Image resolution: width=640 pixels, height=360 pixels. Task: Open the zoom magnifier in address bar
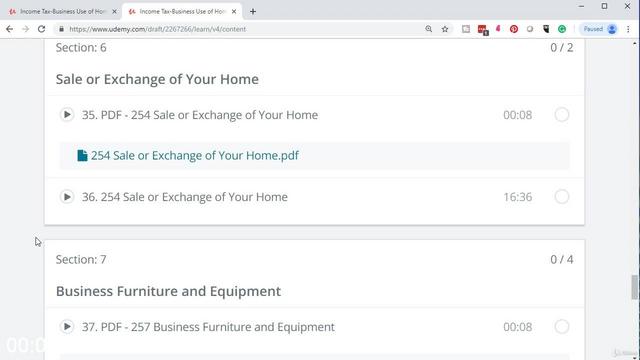pyautogui.click(x=429, y=29)
